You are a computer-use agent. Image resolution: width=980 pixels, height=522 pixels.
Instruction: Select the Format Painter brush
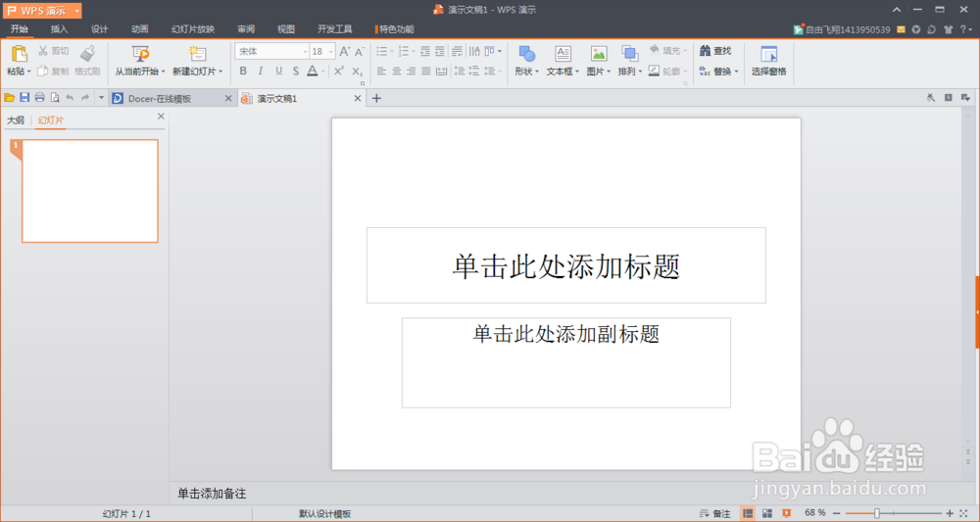click(x=87, y=54)
